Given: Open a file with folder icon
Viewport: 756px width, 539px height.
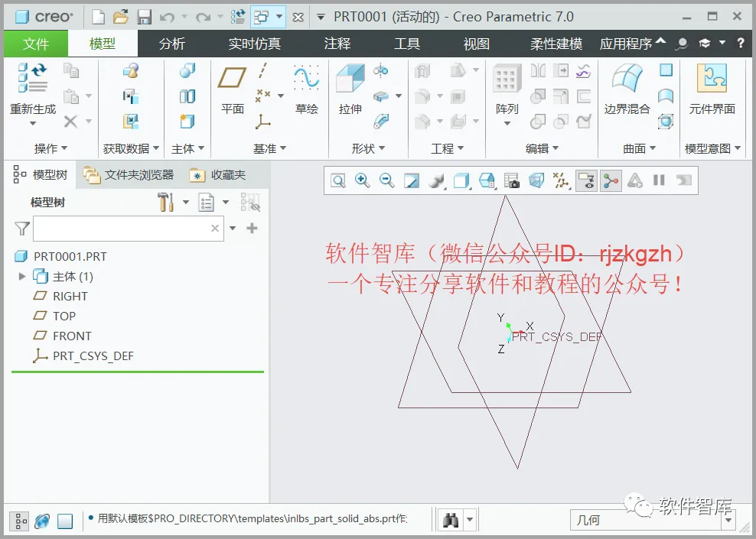Looking at the screenshot, I should 121,18.
